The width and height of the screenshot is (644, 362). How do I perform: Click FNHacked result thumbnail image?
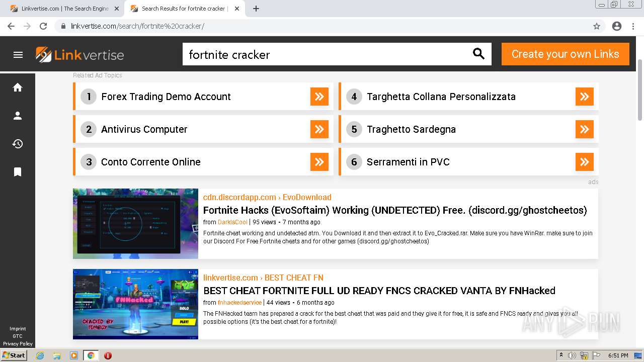(x=135, y=304)
